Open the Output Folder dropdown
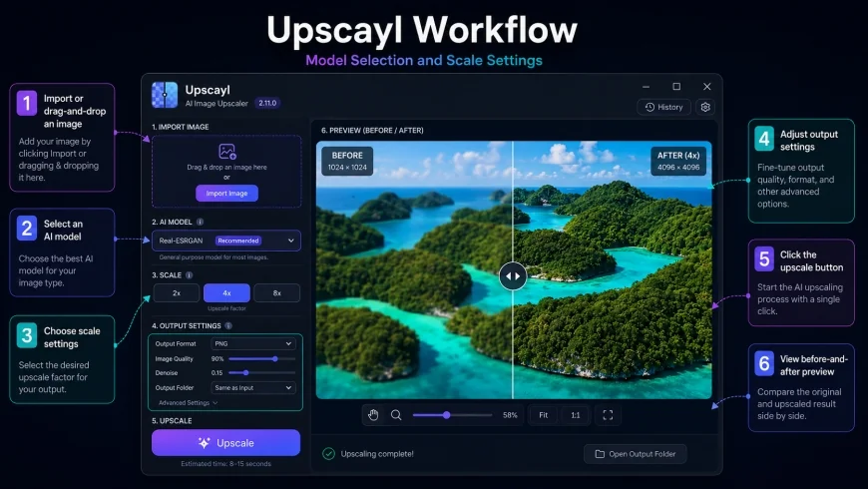 tap(253, 387)
